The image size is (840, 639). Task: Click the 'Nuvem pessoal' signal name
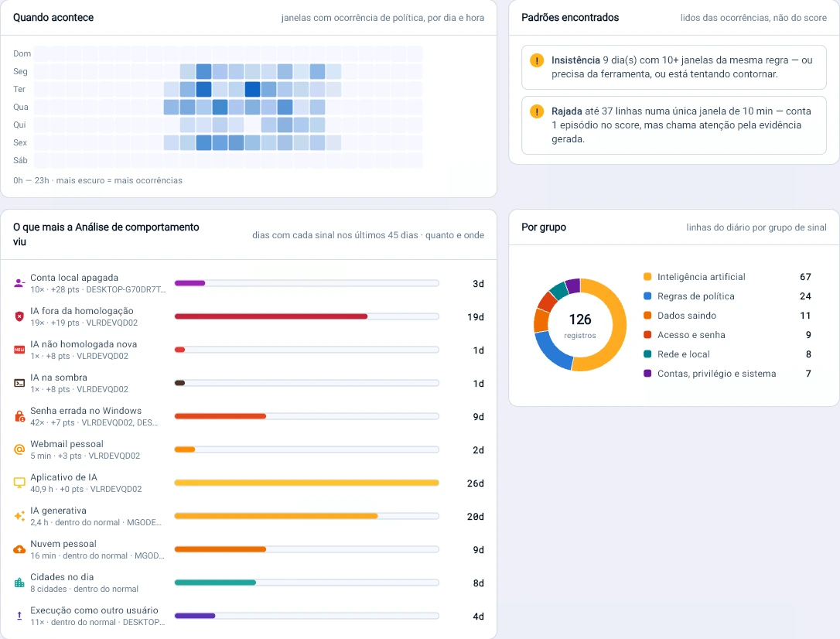click(63, 544)
